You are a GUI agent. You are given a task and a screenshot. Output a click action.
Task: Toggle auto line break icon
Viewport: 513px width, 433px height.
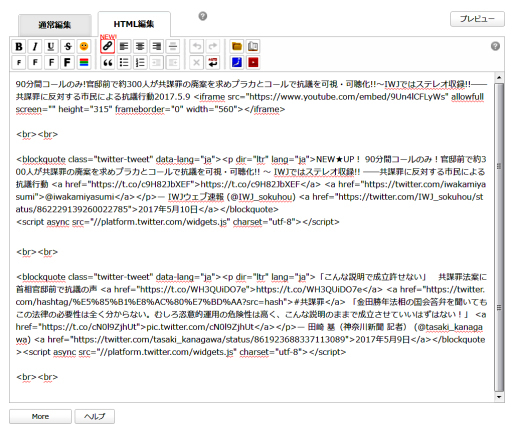[213, 63]
